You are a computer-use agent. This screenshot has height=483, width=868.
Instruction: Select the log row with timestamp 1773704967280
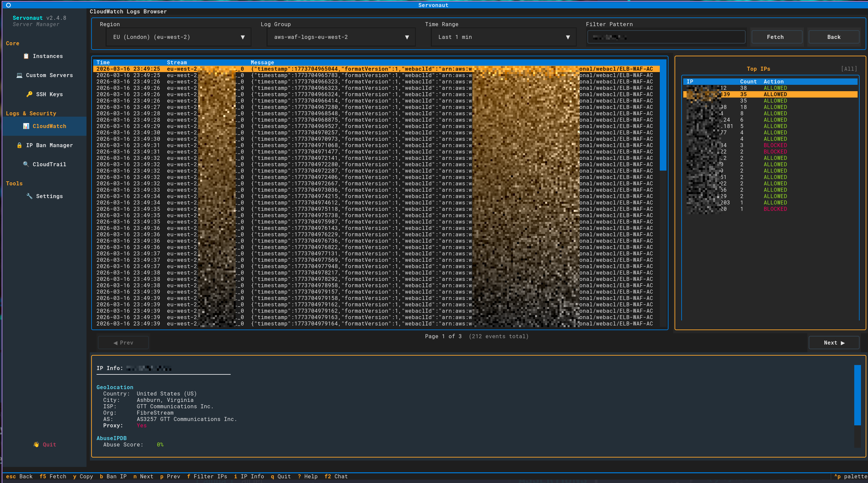coord(377,107)
